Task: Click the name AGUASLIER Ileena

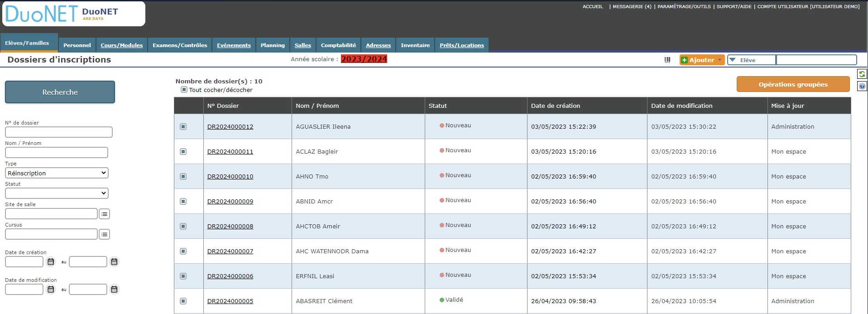Action: [x=323, y=126]
